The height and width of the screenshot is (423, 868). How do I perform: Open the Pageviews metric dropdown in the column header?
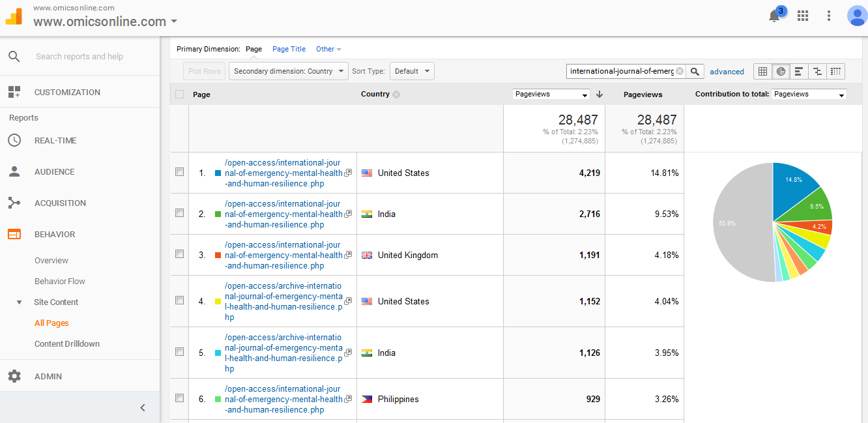551,95
